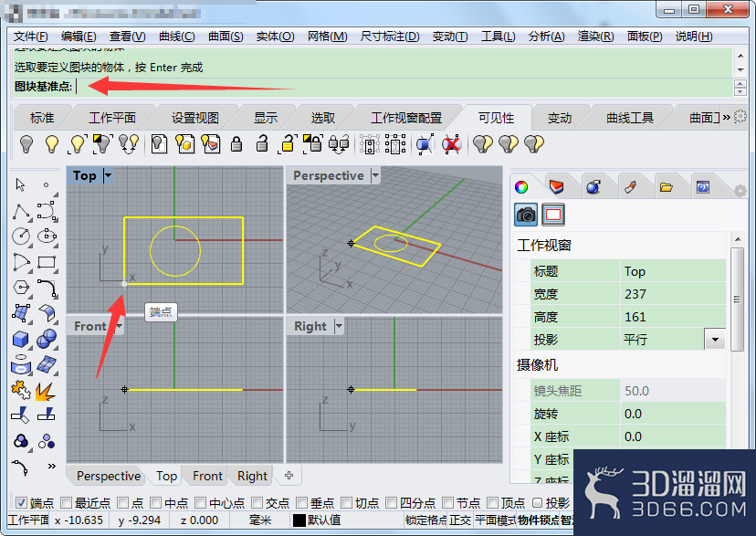
Task: Open the Render sphere panel tab
Action: [593, 187]
